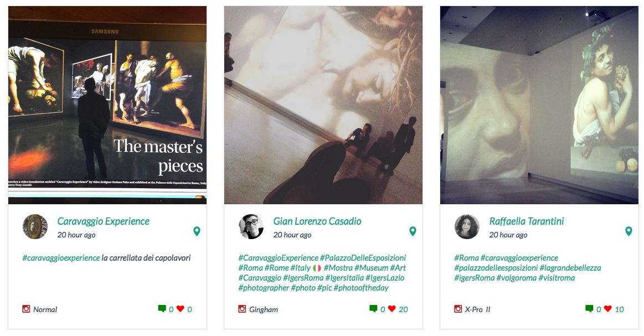The height and width of the screenshot is (336, 644).
Task: Click location pin on Raffaella Tarantini card
Action: (628, 231)
